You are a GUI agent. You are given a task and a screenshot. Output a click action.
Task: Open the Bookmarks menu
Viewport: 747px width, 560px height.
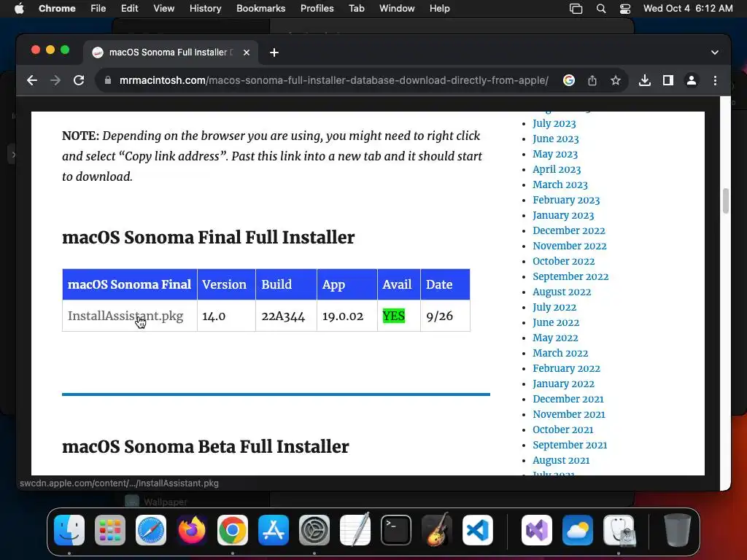(260, 9)
